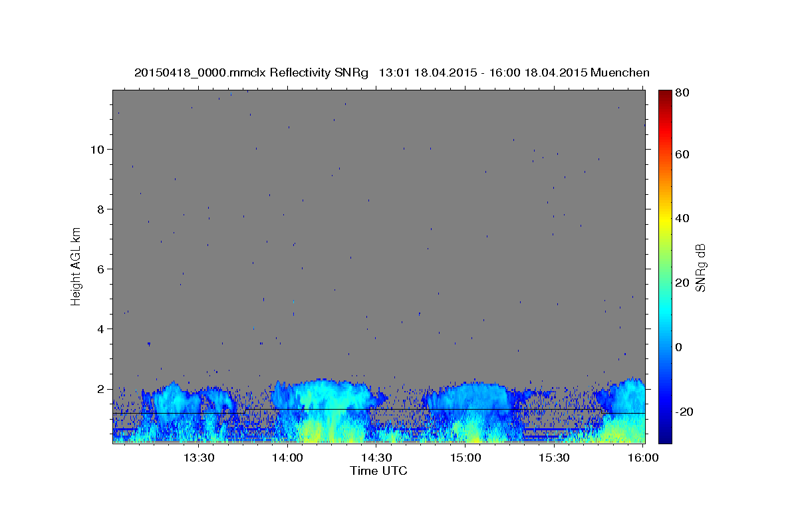Click the yellow band of the colorbar
This screenshot has width=798, height=532.
pyautogui.click(x=665, y=219)
